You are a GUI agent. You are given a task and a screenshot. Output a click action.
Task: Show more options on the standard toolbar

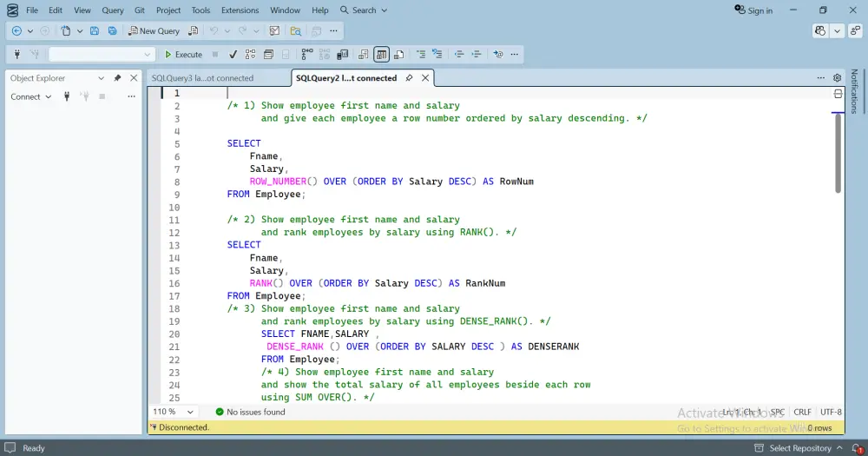click(x=333, y=31)
